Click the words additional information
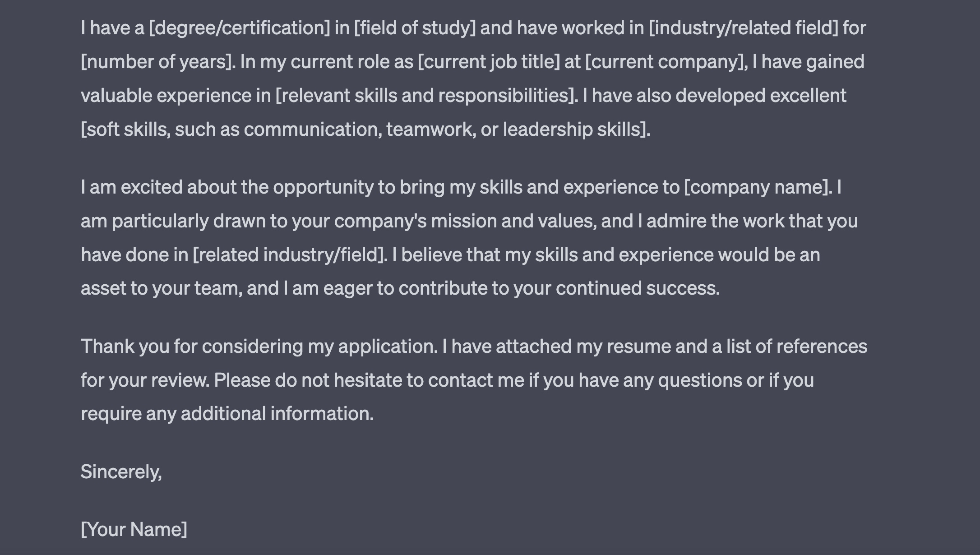 pos(277,414)
